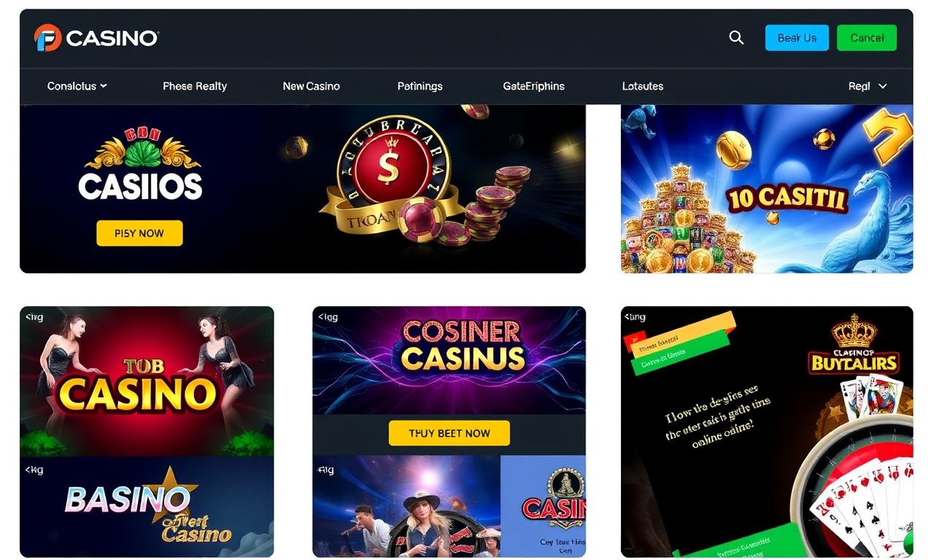Click the search magnifier icon

736,38
